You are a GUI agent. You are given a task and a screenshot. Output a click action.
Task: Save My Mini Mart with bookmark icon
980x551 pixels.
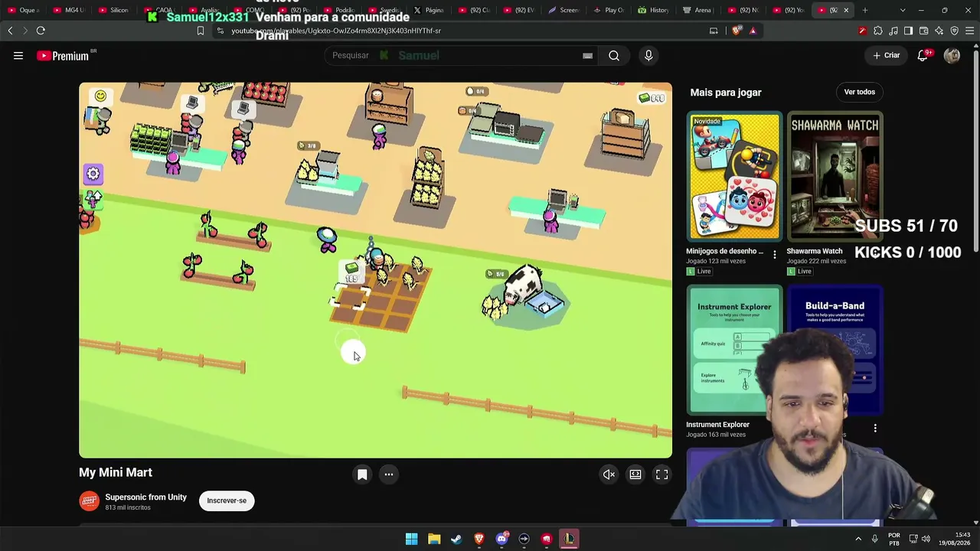[x=362, y=474]
